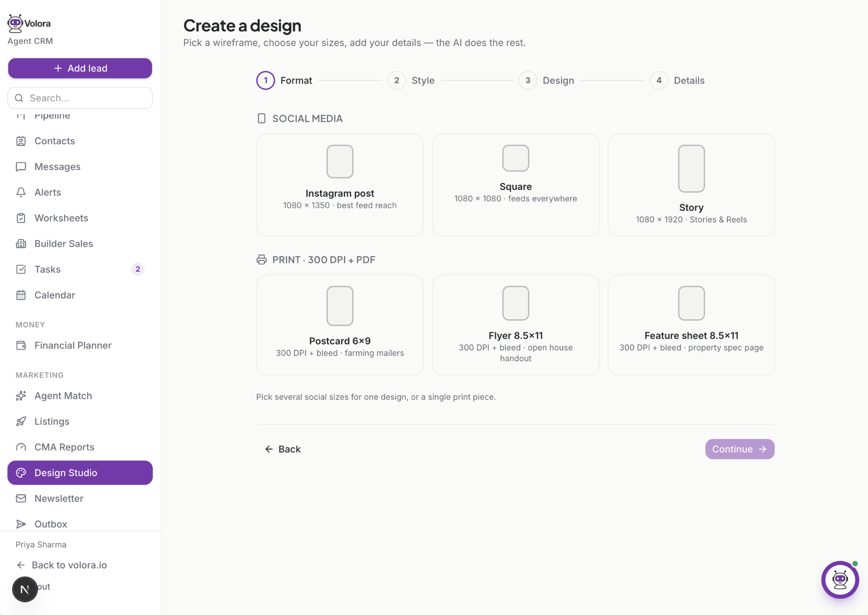Click '300 DPI + bleed · property spec page'

(x=692, y=348)
